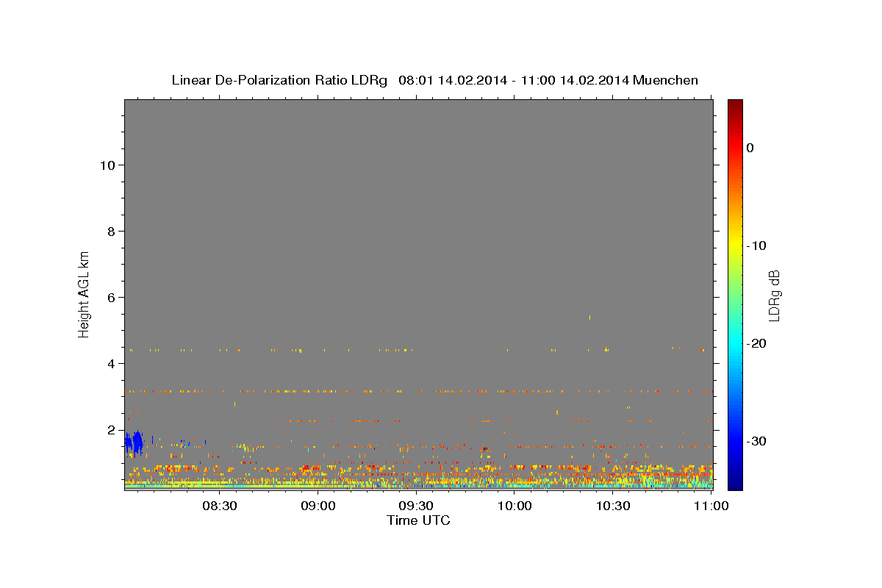Click the '08:30' time axis label
This screenshot has height=588, width=882.
pos(220,506)
